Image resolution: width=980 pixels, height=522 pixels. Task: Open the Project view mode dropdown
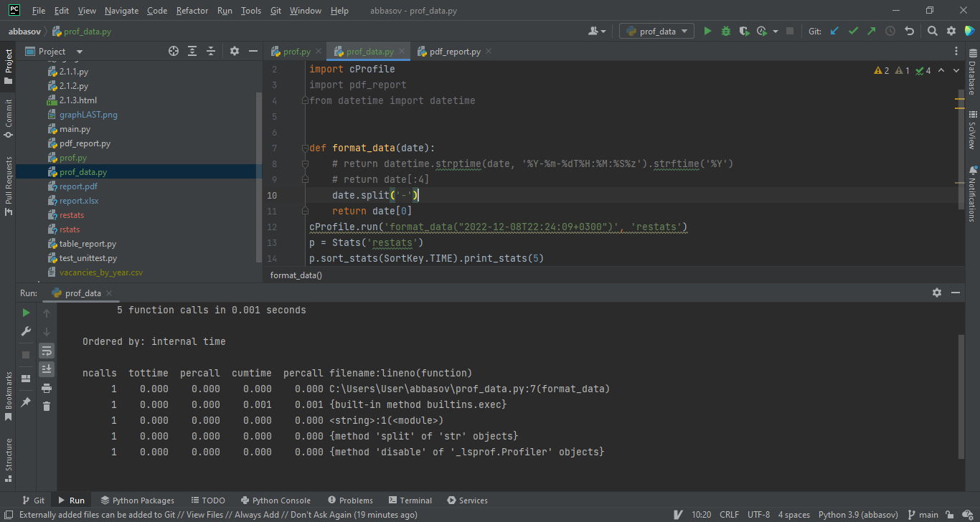pos(79,51)
